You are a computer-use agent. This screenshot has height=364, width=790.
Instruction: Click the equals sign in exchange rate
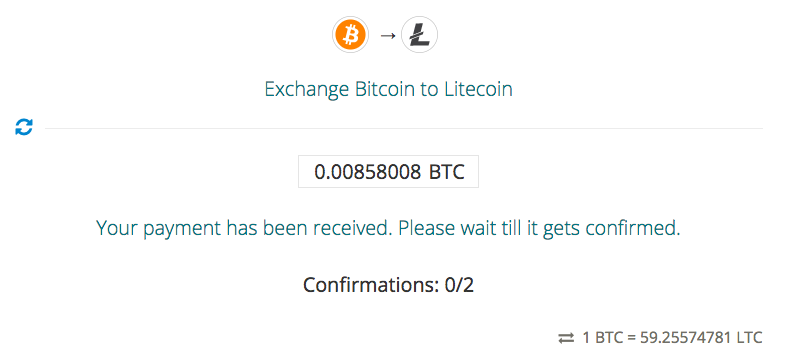tap(632, 338)
